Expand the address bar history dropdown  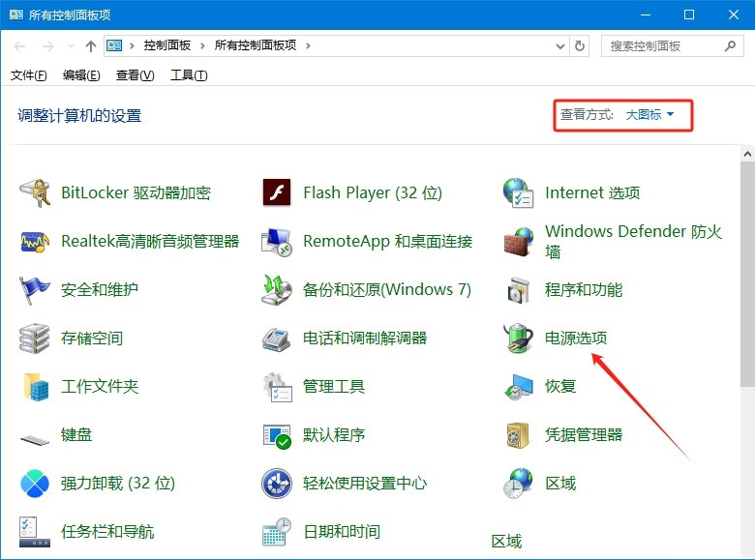pyautogui.click(x=560, y=46)
